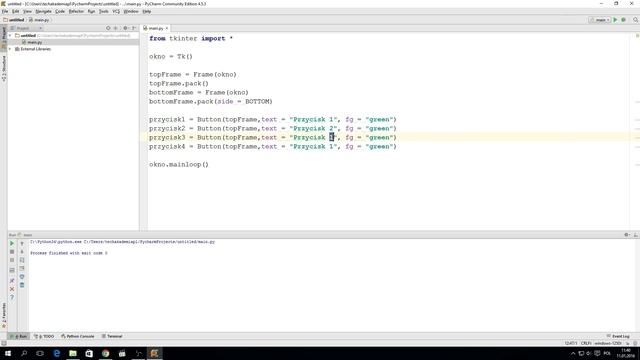Go down the stack trace arrow

(22, 252)
